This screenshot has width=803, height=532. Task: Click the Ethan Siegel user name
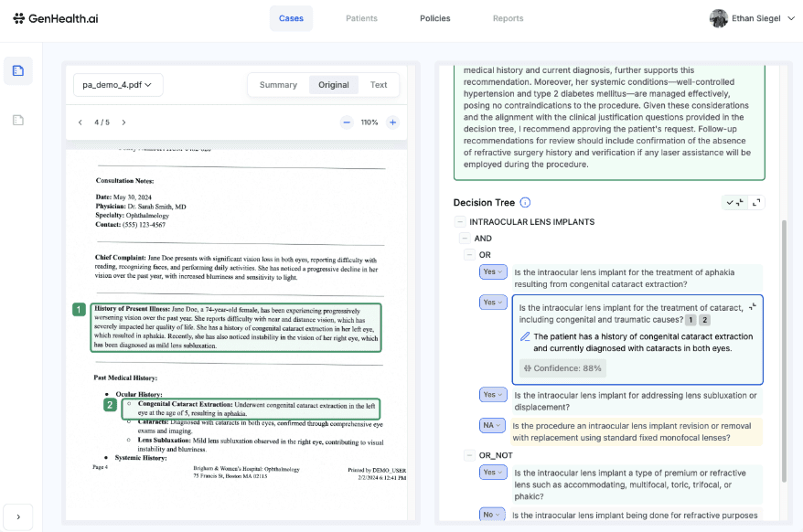pos(755,18)
